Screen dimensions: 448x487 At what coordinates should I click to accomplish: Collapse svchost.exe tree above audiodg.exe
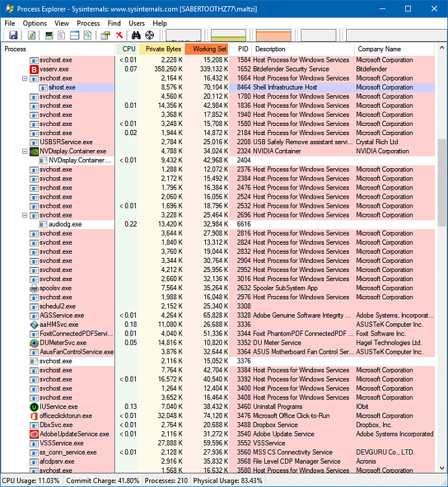point(25,215)
